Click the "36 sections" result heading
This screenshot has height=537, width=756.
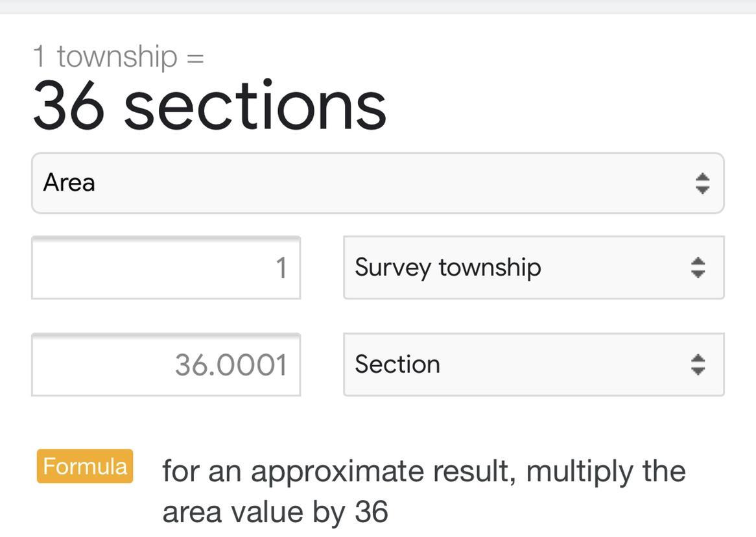(209, 107)
